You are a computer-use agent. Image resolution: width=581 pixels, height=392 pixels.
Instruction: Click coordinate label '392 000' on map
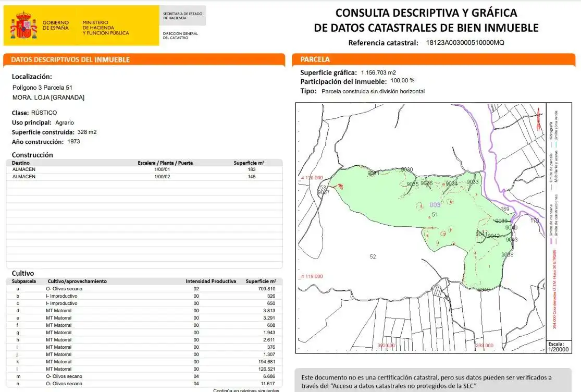pyautogui.click(x=386, y=345)
